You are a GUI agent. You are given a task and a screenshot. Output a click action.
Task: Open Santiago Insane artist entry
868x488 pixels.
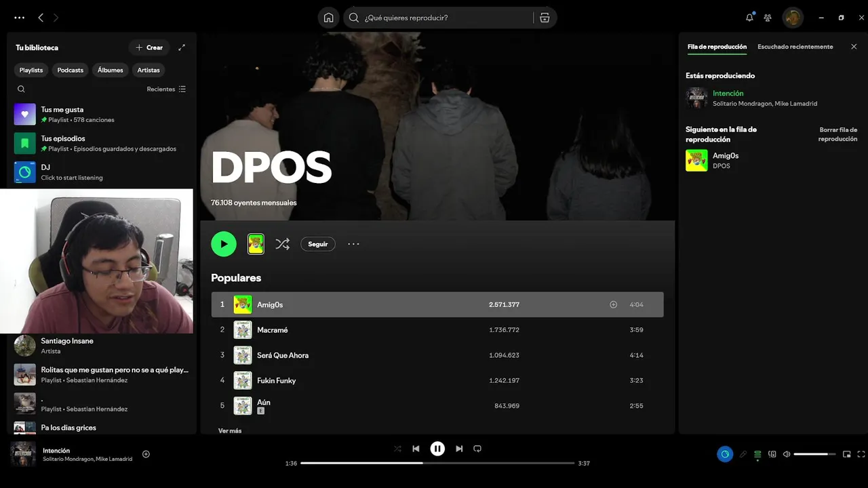(x=102, y=346)
